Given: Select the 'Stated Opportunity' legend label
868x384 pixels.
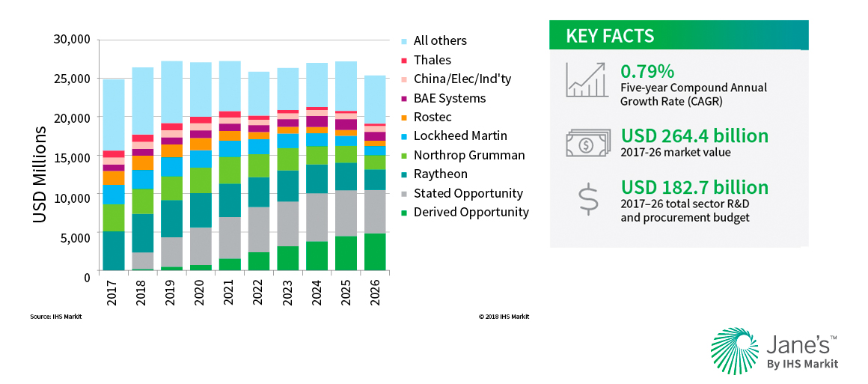Looking at the screenshot, I should pyautogui.click(x=468, y=194).
